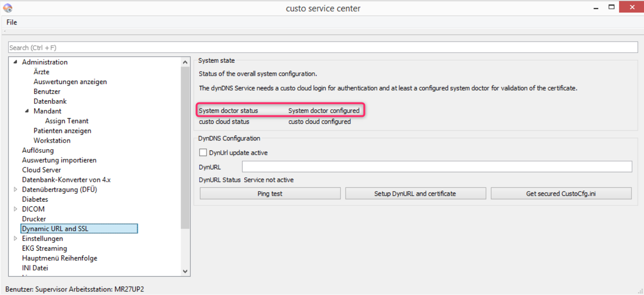Select Ärzte in the tree
This screenshot has height=295, width=644.
[42, 72]
